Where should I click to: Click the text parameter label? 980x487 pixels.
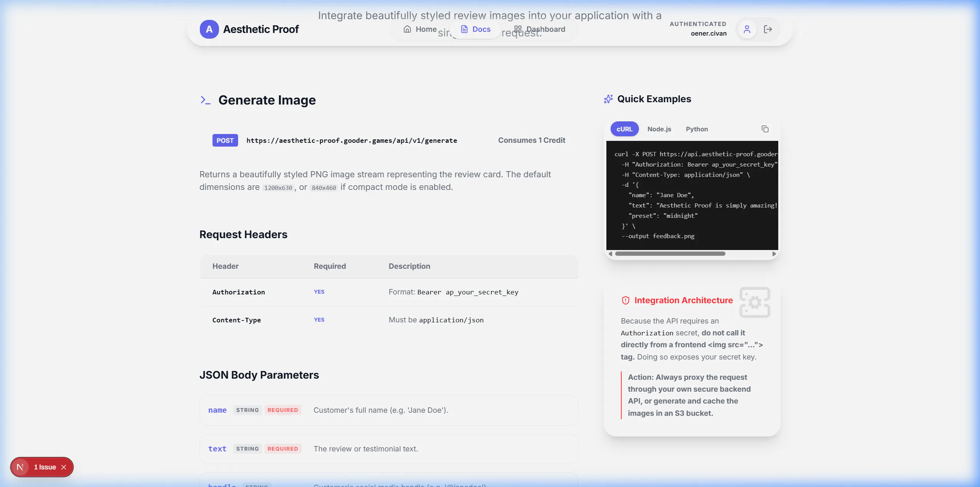(x=217, y=449)
